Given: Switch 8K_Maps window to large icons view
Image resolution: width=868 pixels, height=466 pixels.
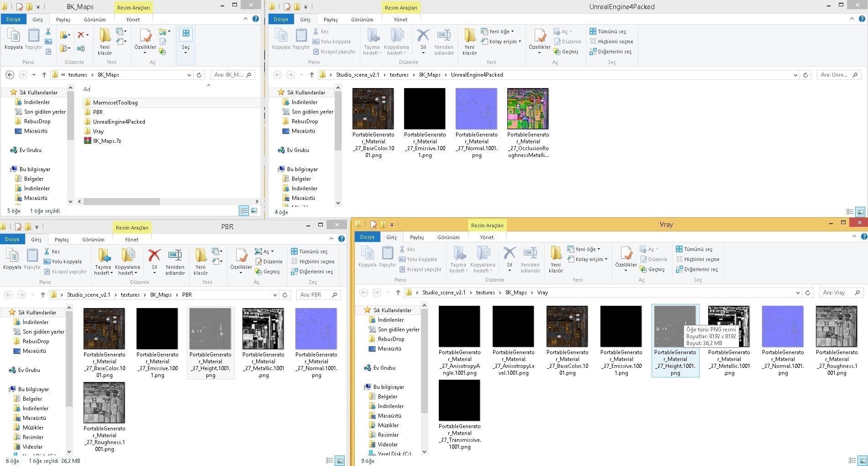Looking at the screenshot, I should coord(254,211).
